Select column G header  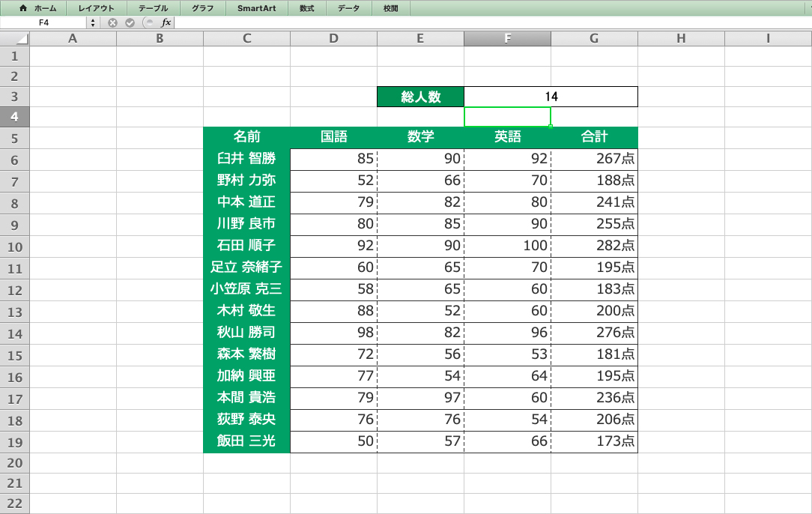(x=594, y=38)
